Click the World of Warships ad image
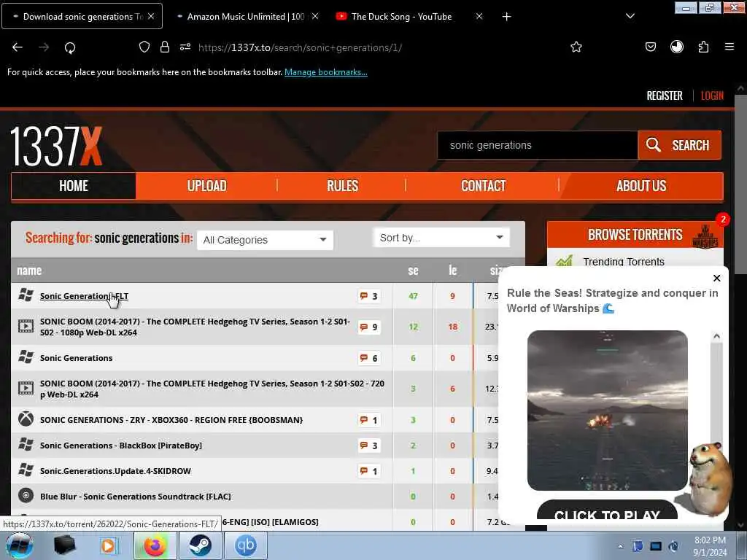 click(x=608, y=411)
